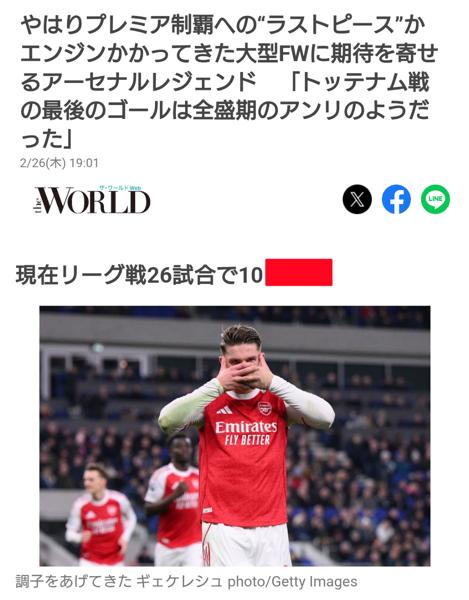
Task: Click the blurred player behind the goalscorer
Action: pyautogui.click(x=174, y=497)
